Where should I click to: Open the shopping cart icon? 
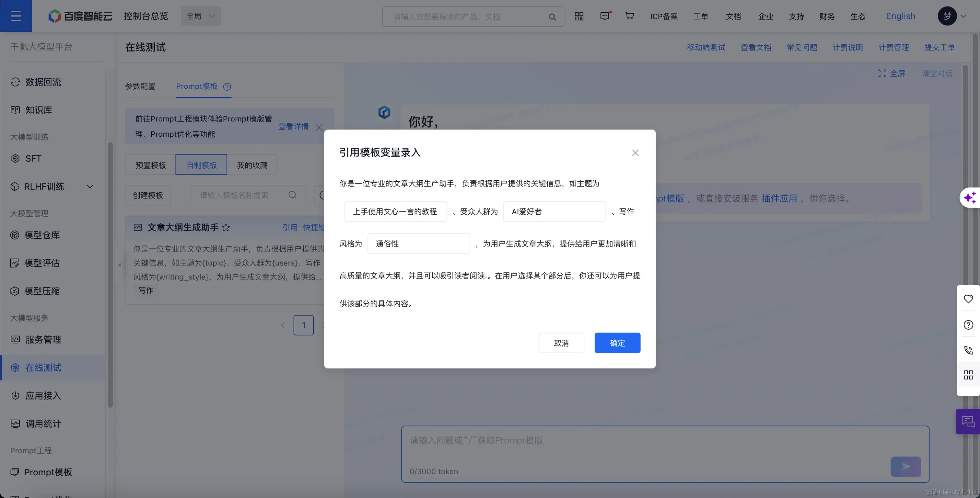coord(630,16)
